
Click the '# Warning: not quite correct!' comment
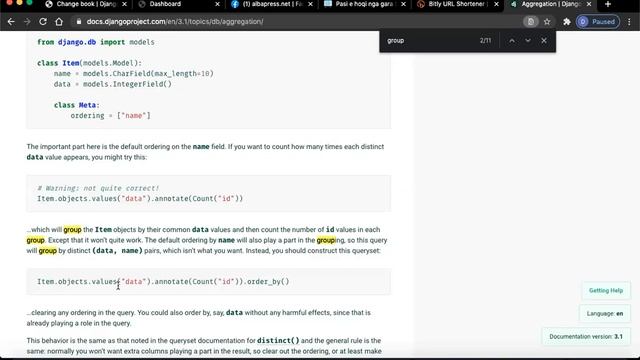(x=98, y=188)
